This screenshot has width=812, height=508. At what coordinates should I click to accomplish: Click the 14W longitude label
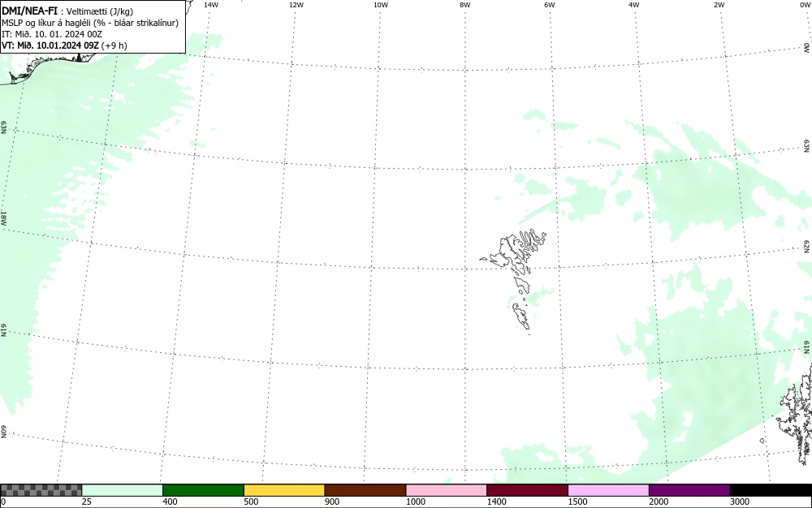[211, 5]
